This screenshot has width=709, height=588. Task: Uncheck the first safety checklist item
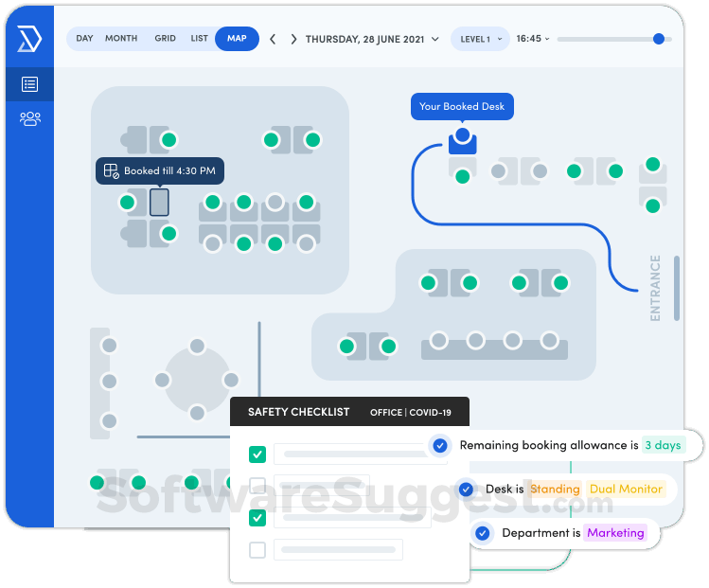257,454
